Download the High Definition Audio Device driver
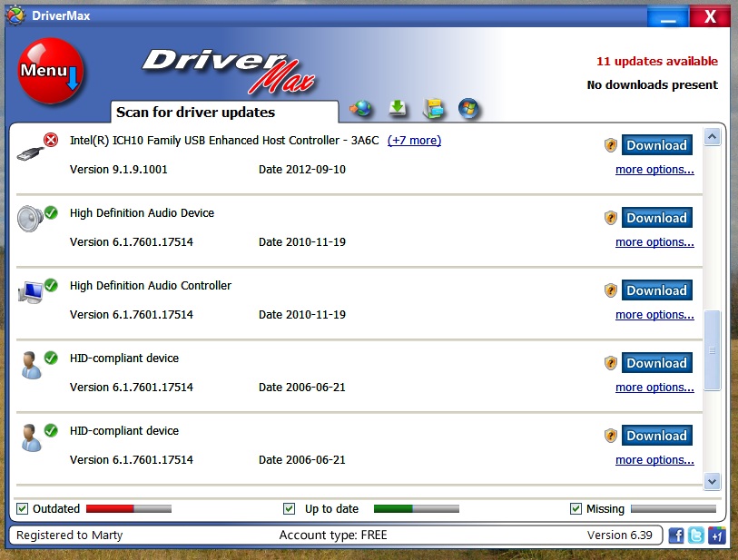Screen dimensions: 738x560 (x=656, y=218)
